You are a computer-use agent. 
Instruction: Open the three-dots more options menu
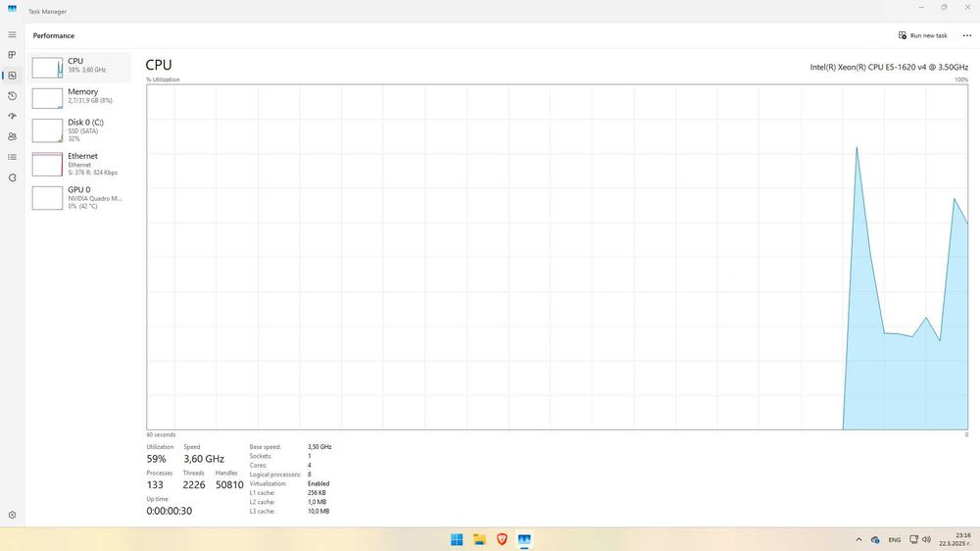(967, 35)
